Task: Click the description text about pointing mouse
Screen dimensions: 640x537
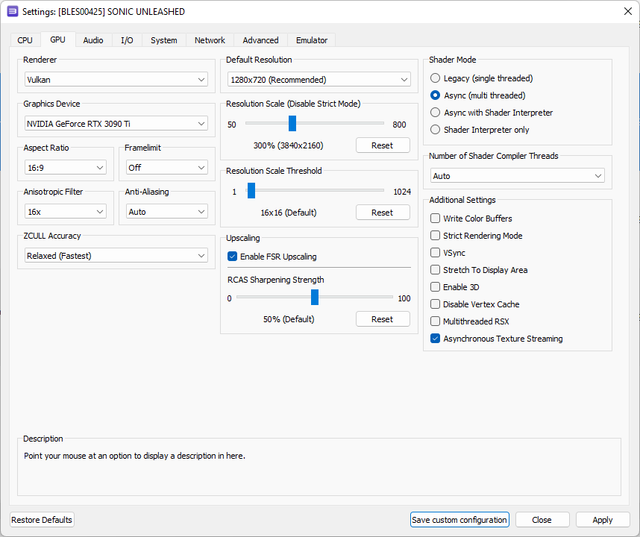Action: pos(134,456)
